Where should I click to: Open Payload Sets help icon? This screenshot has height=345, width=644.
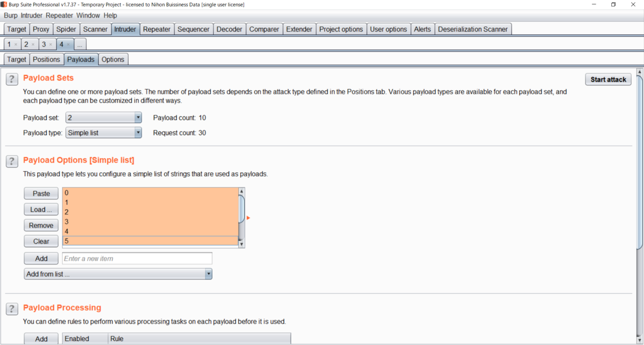(x=12, y=79)
